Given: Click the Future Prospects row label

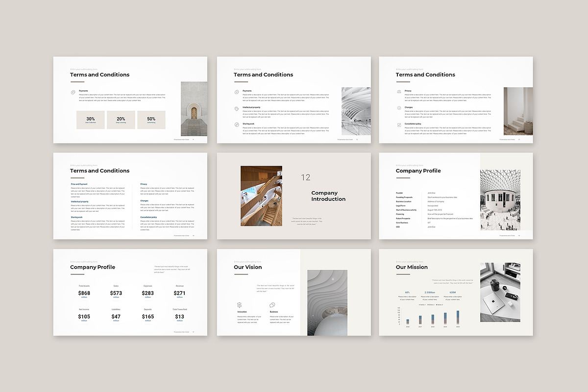Looking at the screenshot, I should pyautogui.click(x=404, y=219).
